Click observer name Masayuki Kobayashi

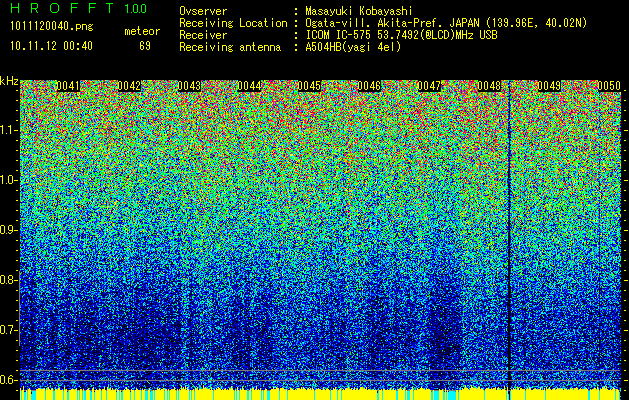click(x=359, y=11)
